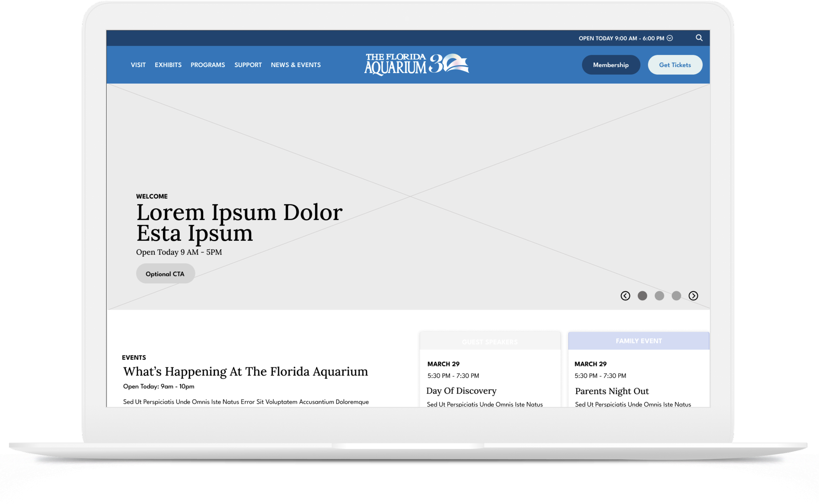
Task: Open the Visit menu
Action: pos(138,65)
